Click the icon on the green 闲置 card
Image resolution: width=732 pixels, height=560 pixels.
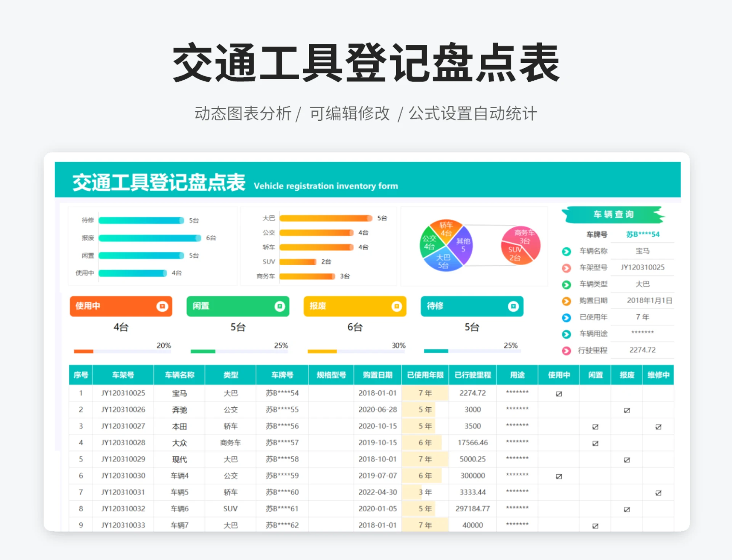click(x=280, y=306)
